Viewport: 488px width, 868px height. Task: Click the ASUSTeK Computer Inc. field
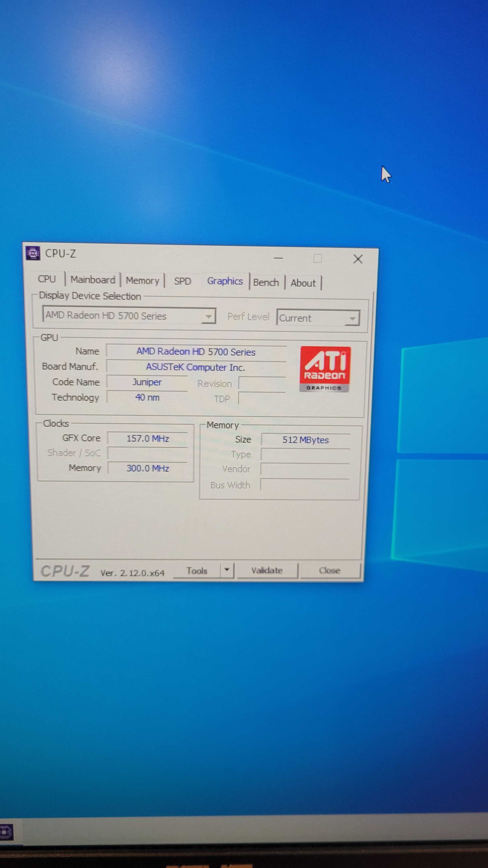click(x=196, y=367)
